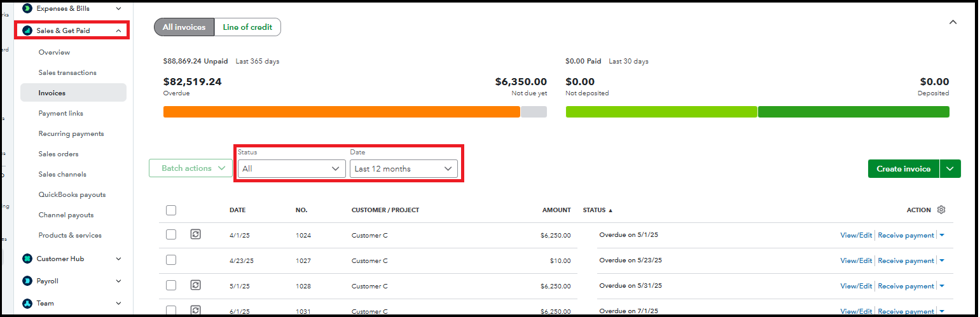Image resolution: width=980 pixels, height=317 pixels.
Task: Click Receive payment for invoice 1024
Action: (906, 235)
